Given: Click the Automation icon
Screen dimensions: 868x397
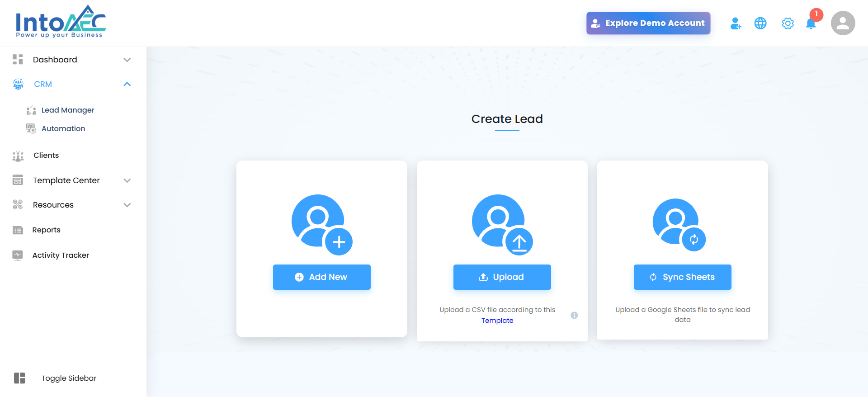Looking at the screenshot, I should pyautogui.click(x=31, y=129).
